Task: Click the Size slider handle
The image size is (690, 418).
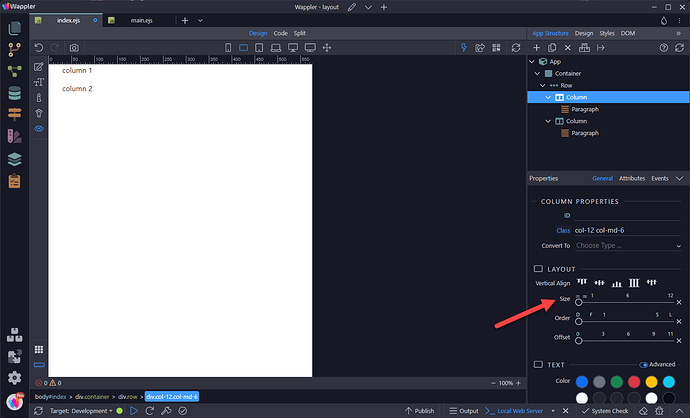Action: [579, 302]
